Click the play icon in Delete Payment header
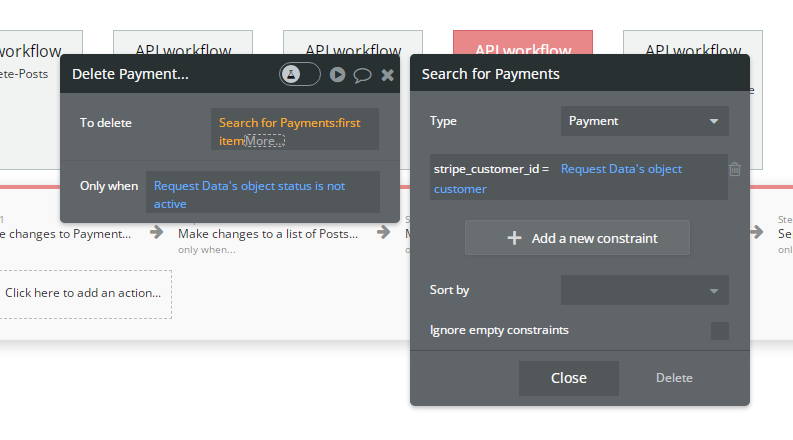This screenshot has width=793, height=440. tap(337, 75)
